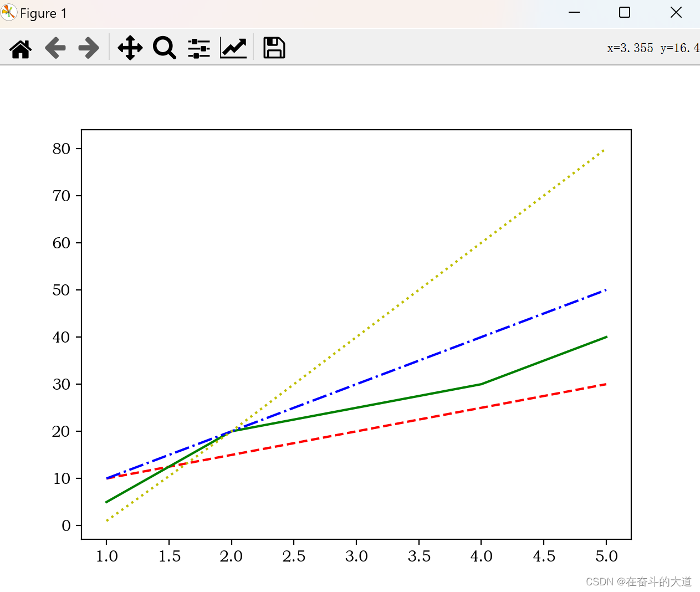The height and width of the screenshot is (592, 700).
Task: Click the y-axis label 70
Action: tap(62, 196)
